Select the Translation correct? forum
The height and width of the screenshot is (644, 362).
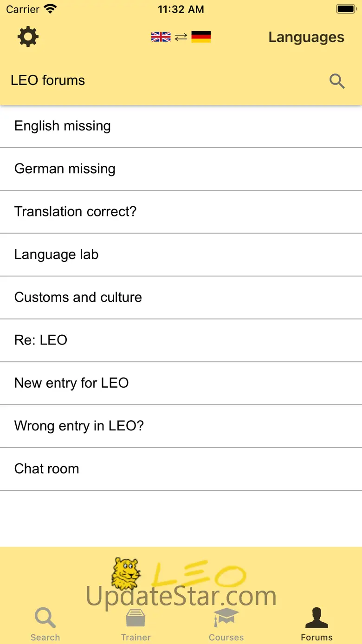click(x=181, y=212)
